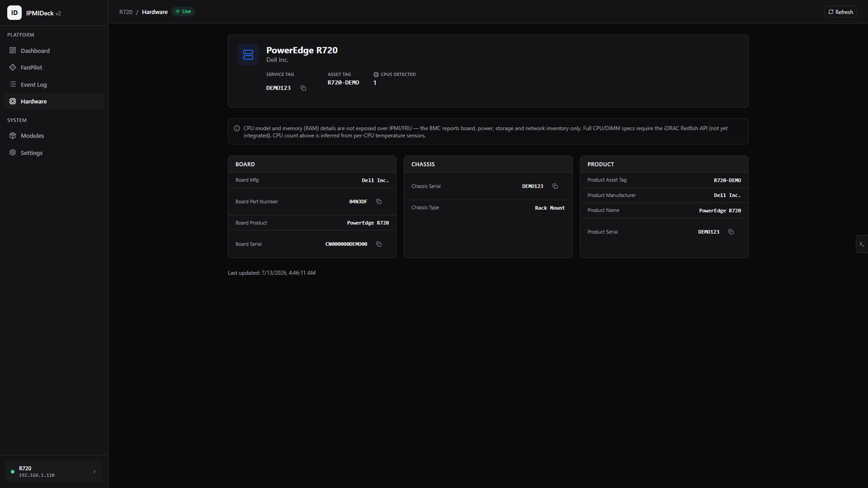Click the Asset Tag value R720-DEMO in header

[344, 83]
